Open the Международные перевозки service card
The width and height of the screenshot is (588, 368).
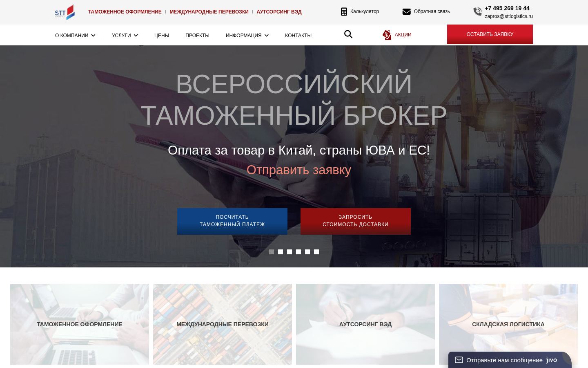pyautogui.click(x=223, y=324)
